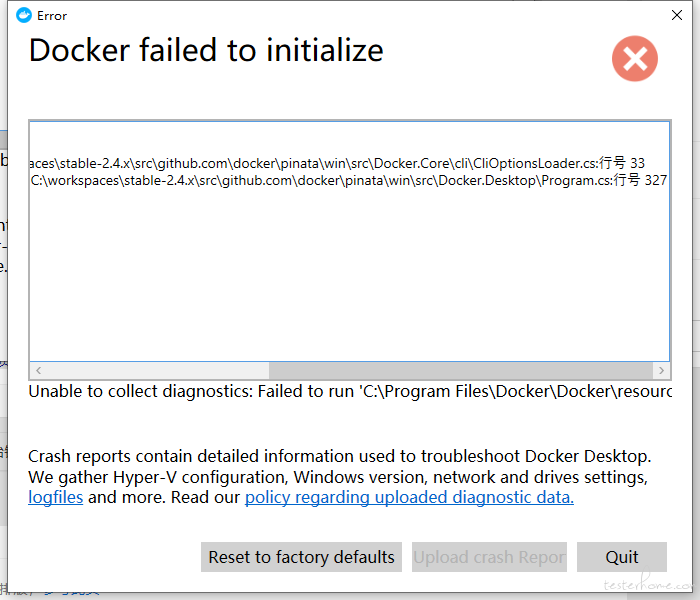Click the CliOptionsLoader.cs stack trace line

pos(338,163)
